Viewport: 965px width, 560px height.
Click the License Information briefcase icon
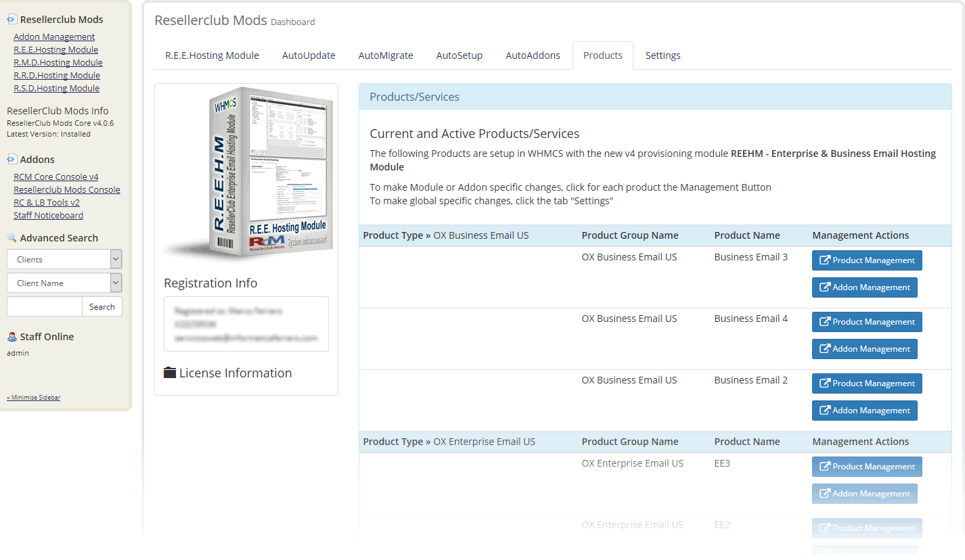pyautogui.click(x=170, y=373)
